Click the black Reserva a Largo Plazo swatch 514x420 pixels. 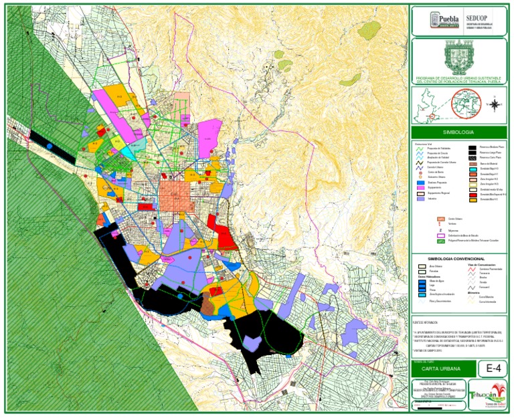click(472, 152)
